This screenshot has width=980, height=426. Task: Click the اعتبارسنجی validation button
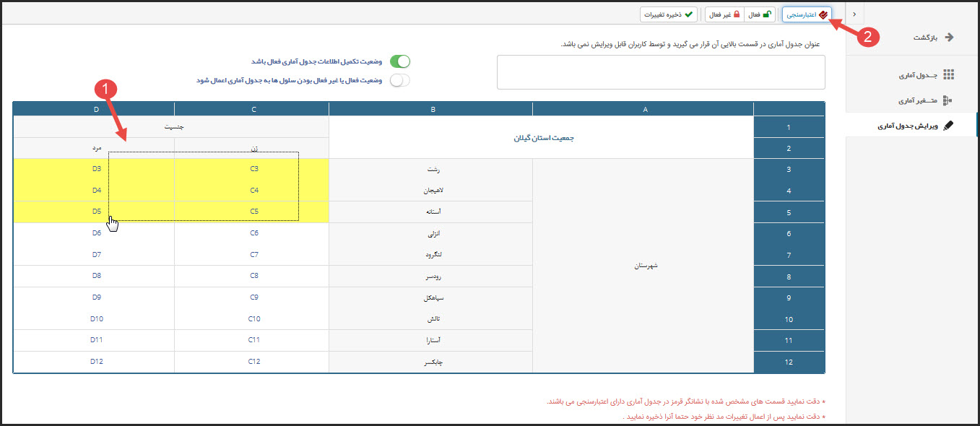[807, 14]
